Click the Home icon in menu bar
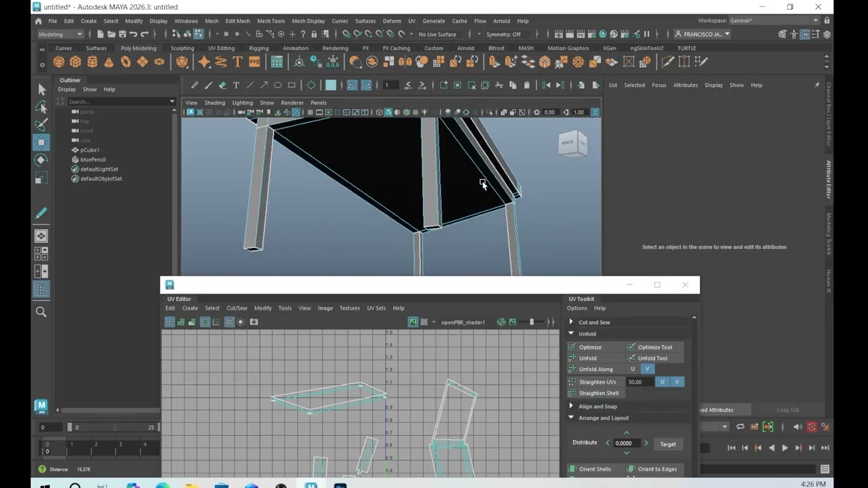868x488 pixels. [39, 21]
